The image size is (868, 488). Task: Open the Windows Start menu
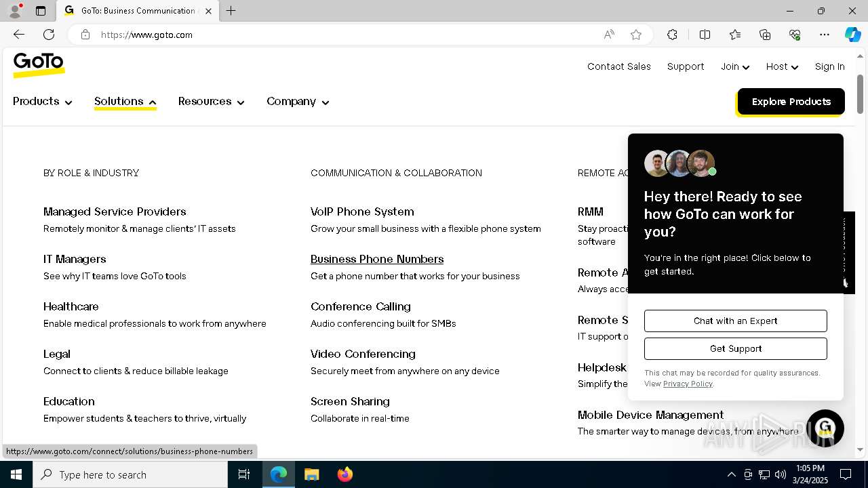point(16,474)
